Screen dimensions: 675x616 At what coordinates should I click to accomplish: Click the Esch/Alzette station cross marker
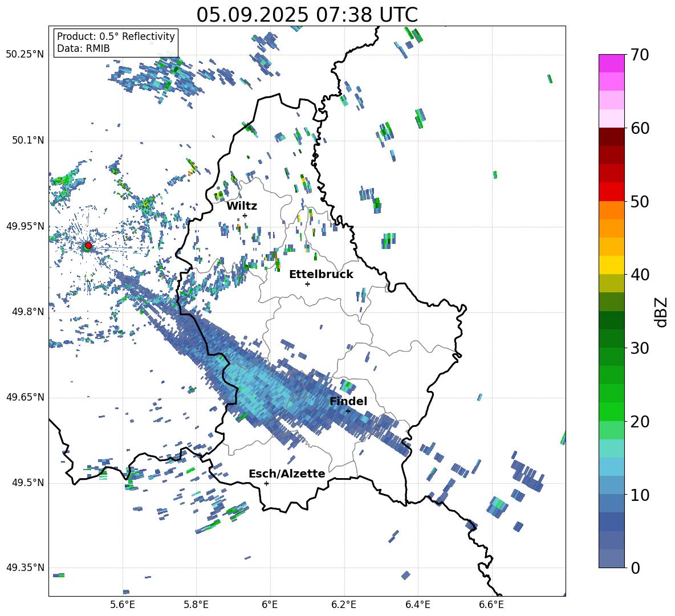pos(266,483)
